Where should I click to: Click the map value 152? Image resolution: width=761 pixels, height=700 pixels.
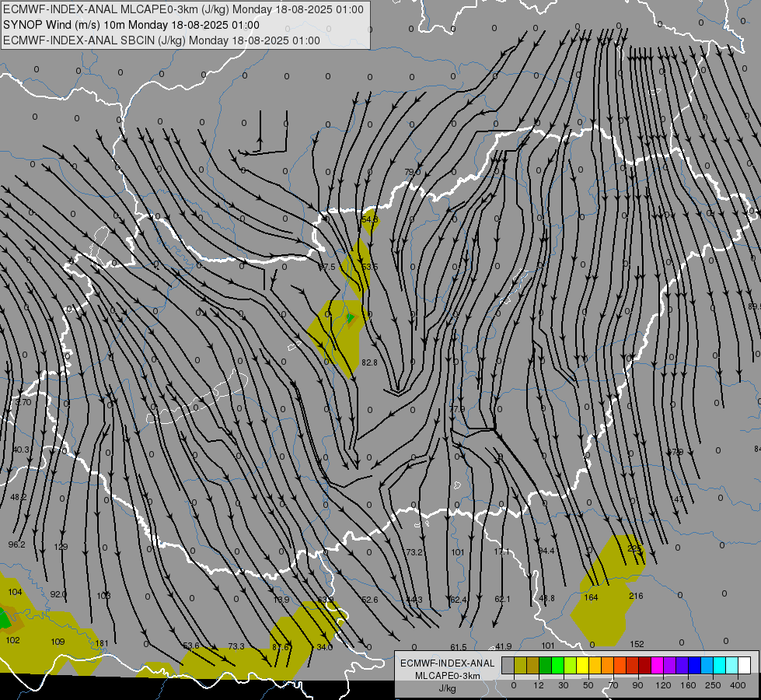[x=637, y=644]
